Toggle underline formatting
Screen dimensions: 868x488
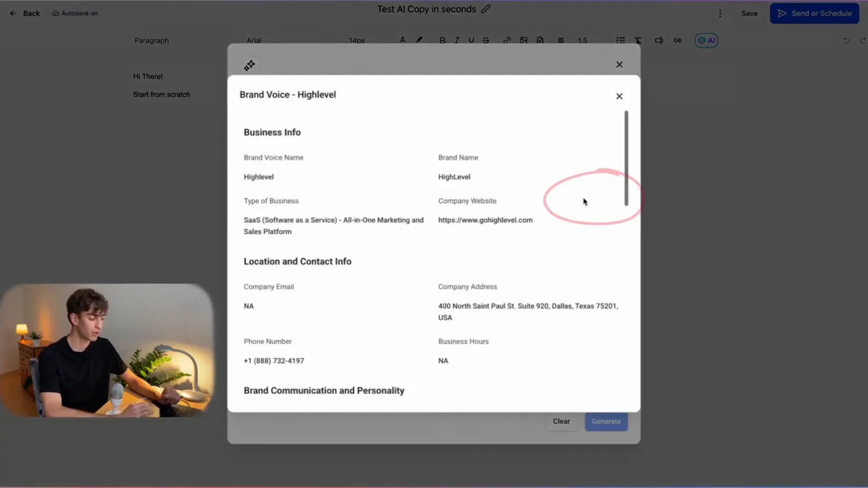coord(472,40)
